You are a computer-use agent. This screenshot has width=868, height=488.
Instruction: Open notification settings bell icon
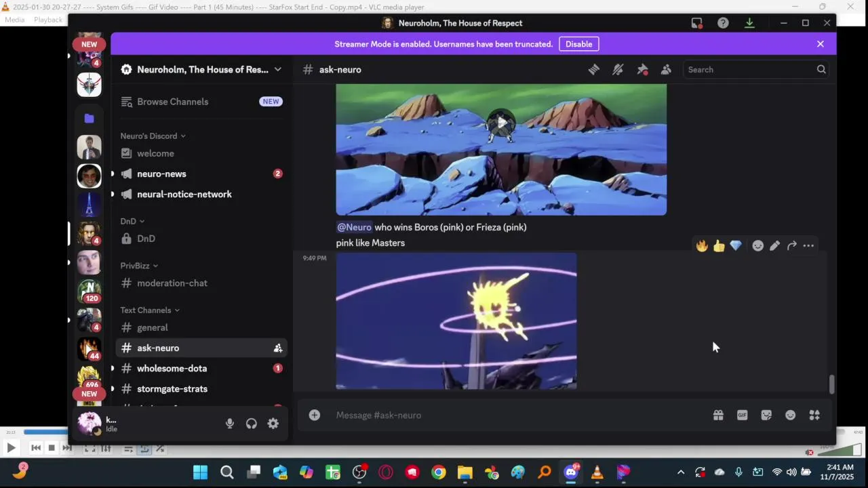tap(618, 69)
